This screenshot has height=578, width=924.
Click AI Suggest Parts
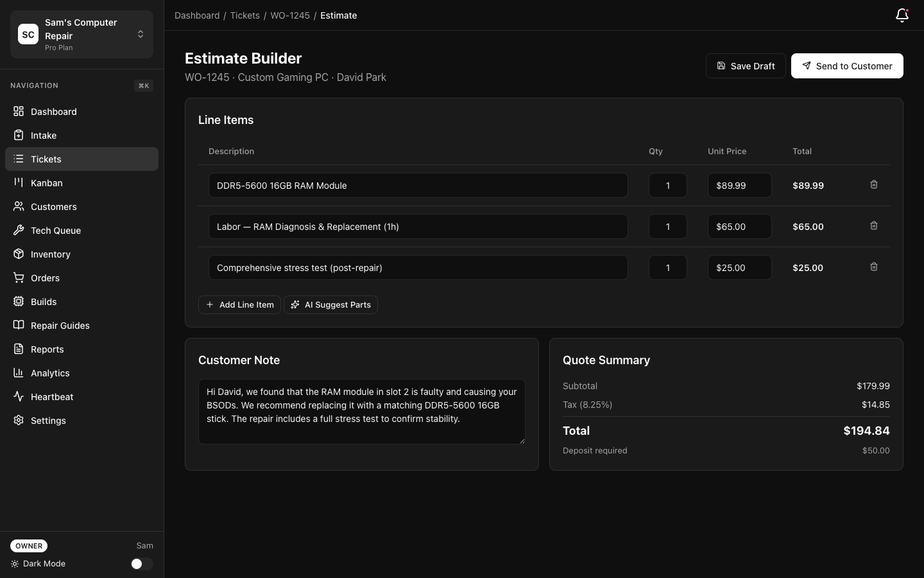(x=330, y=304)
